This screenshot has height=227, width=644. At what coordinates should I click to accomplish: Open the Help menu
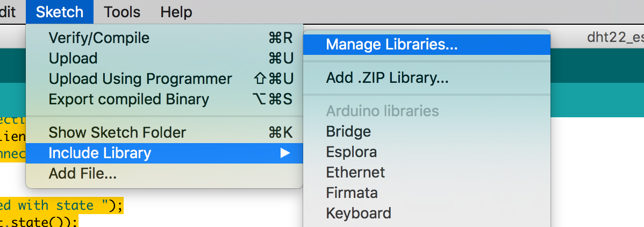tap(176, 11)
